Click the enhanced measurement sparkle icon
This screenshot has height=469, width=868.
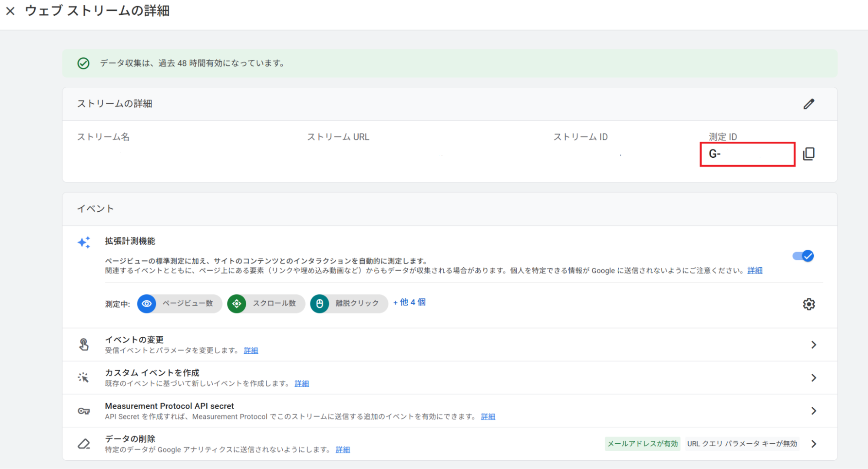tap(84, 242)
